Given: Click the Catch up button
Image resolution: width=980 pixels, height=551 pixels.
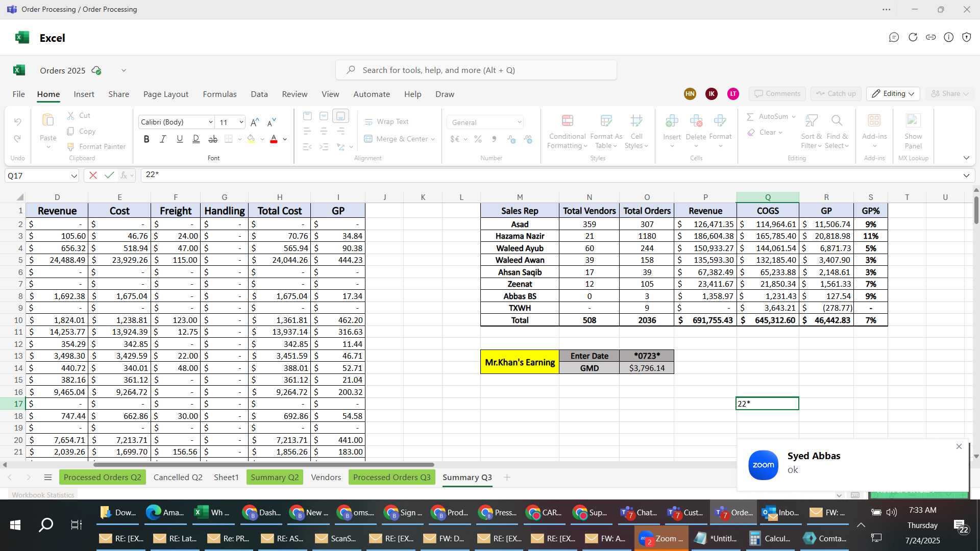Looking at the screenshot, I should (836, 94).
